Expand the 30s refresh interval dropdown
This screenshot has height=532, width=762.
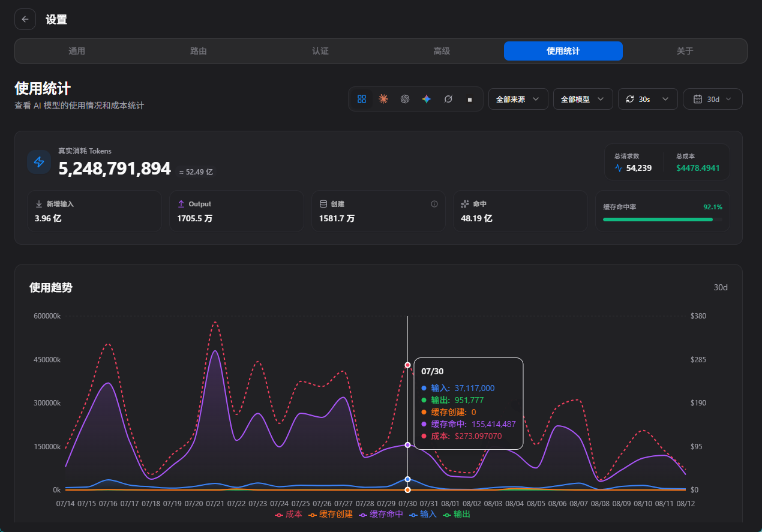(648, 99)
